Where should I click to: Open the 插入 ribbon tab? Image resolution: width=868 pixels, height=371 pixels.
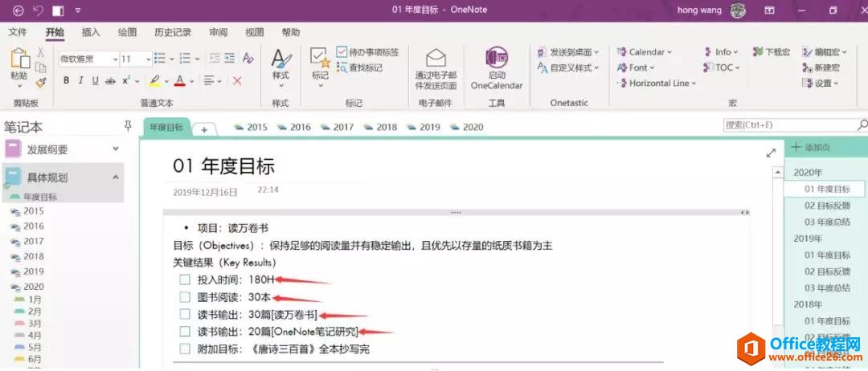91,32
